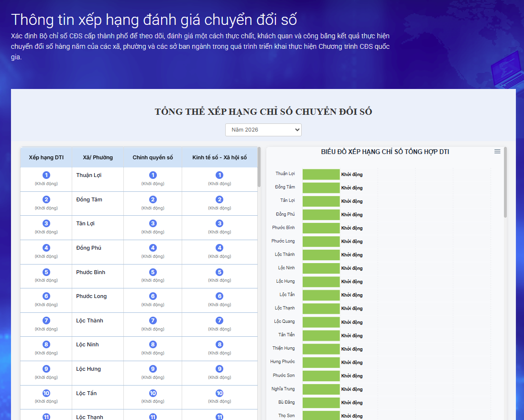Screen dimensions: 524x420
Task: Click rank 10 badge in Kinh tế số column
Action: (x=219, y=393)
